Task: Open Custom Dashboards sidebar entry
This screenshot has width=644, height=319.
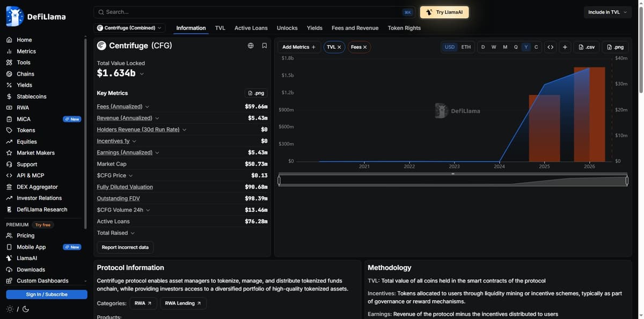Action: (42, 281)
